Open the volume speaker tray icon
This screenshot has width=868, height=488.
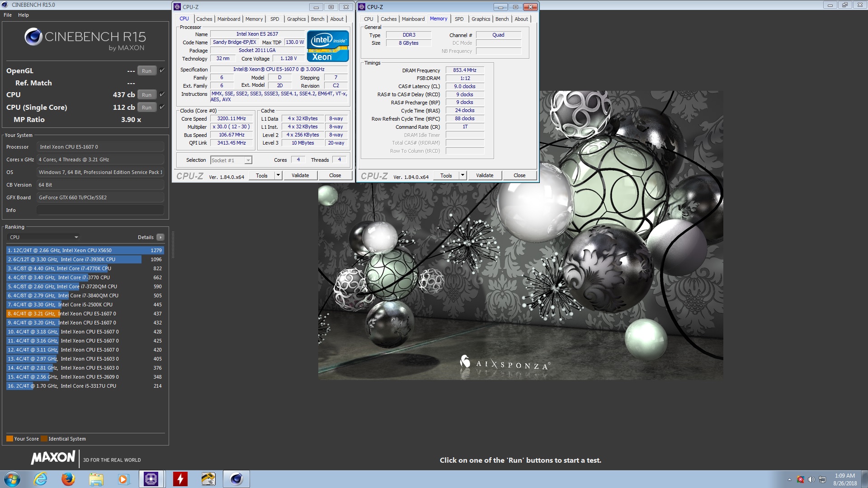coord(811,479)
